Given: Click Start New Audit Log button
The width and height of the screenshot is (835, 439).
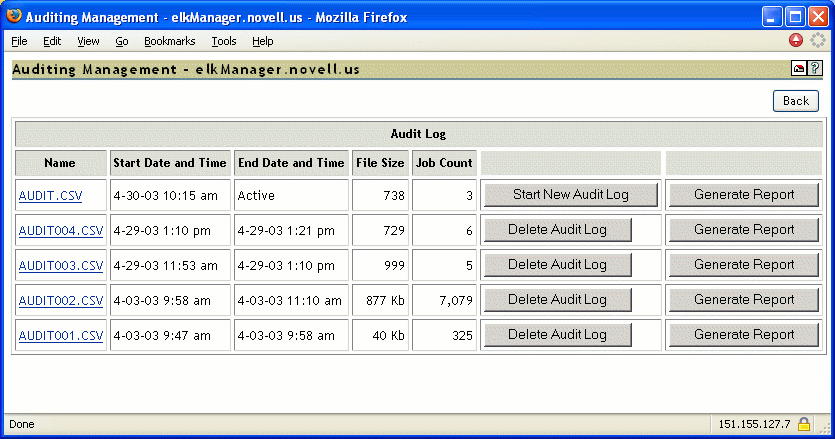Looking at the screenshot, I should click(x=570, y=195).
